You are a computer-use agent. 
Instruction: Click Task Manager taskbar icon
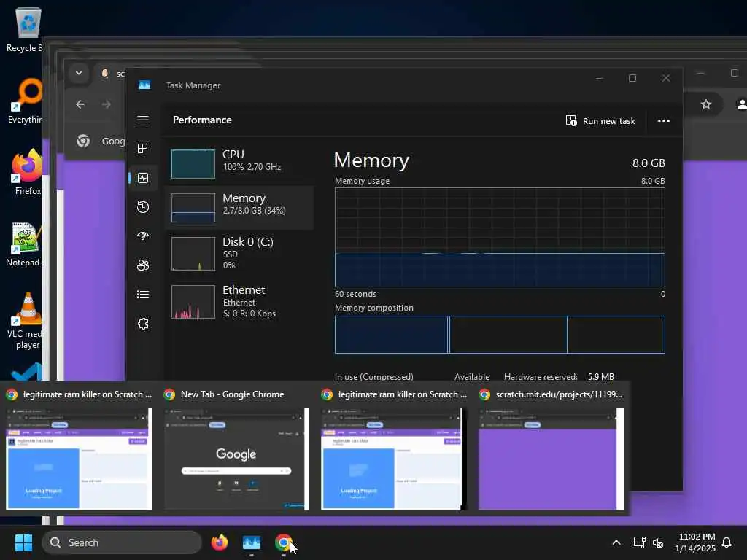(252, 542)
